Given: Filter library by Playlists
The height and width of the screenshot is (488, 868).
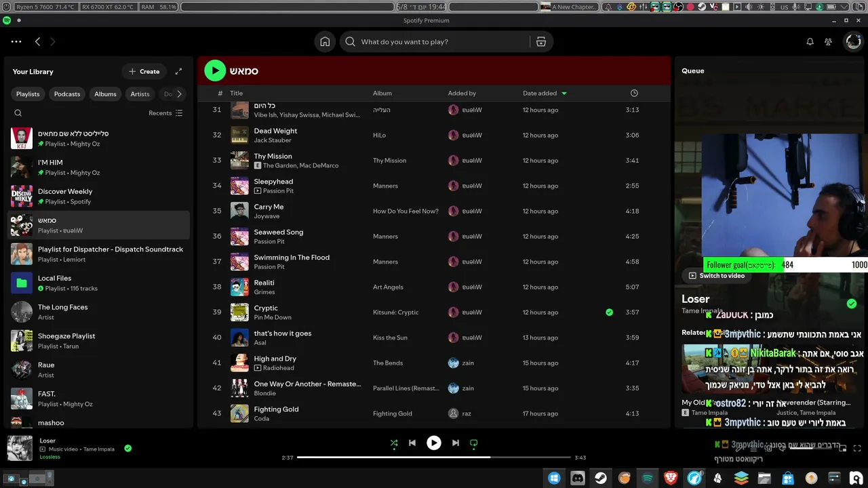Looking at the screenshot, I should 28,94.
